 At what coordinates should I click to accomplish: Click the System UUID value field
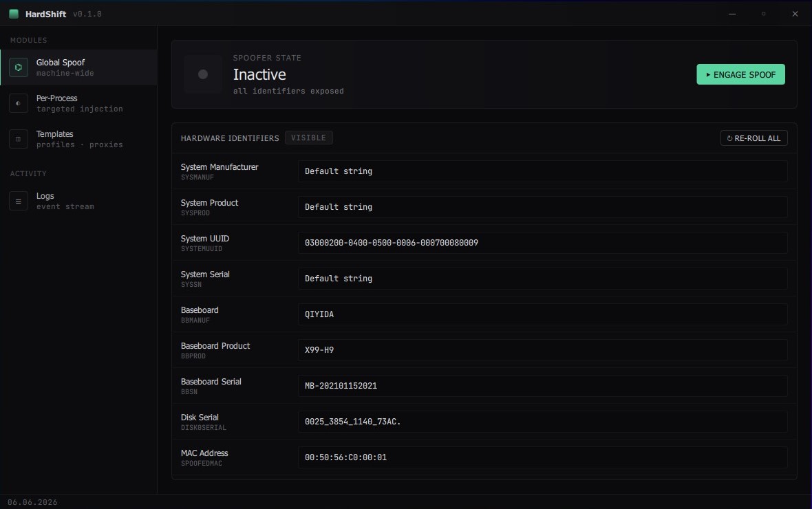(x=543, y=242)
